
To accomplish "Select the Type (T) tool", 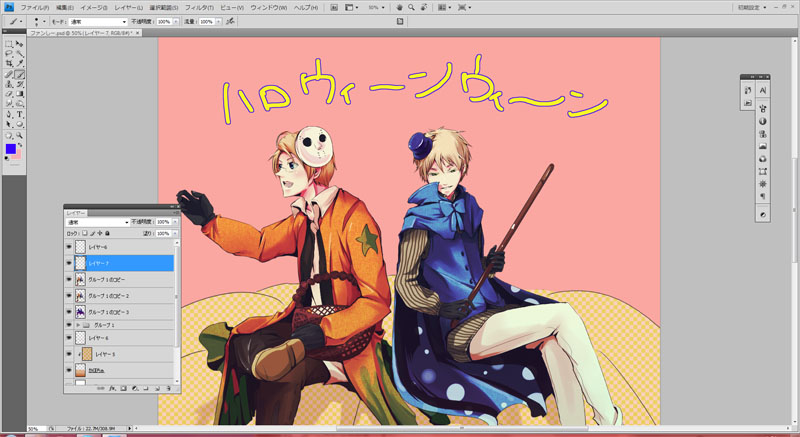I will coord(19,115).
